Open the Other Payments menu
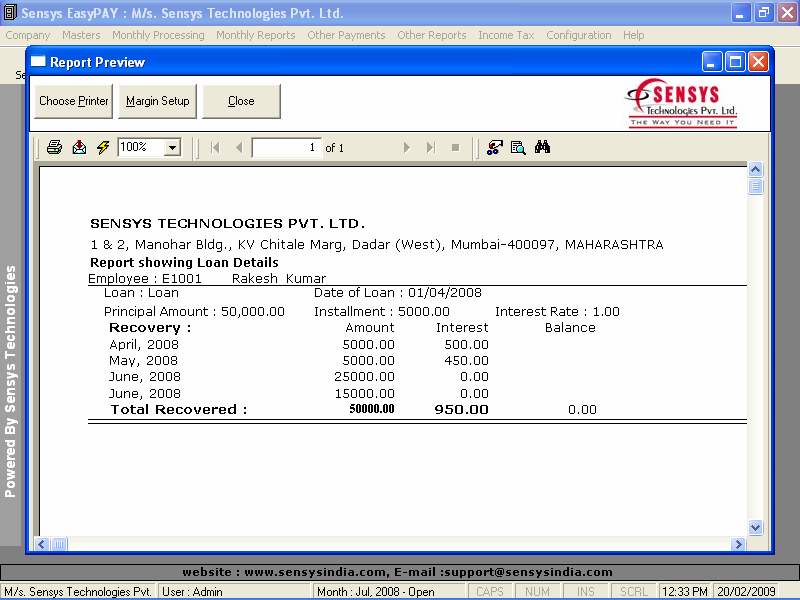The height and width of the screenshot is (600, 800). pos(346,35)
